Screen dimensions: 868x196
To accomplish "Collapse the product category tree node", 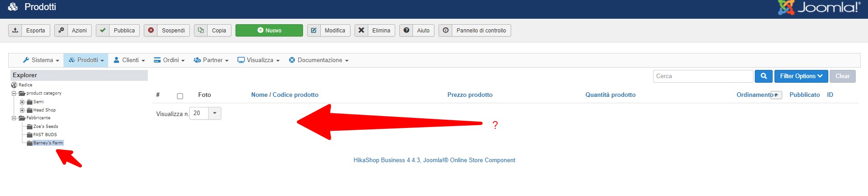I will coord(14,93).
